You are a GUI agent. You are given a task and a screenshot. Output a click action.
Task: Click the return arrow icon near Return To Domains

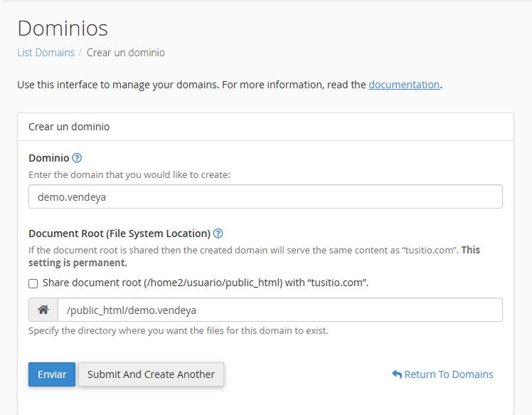click(397, 374)
